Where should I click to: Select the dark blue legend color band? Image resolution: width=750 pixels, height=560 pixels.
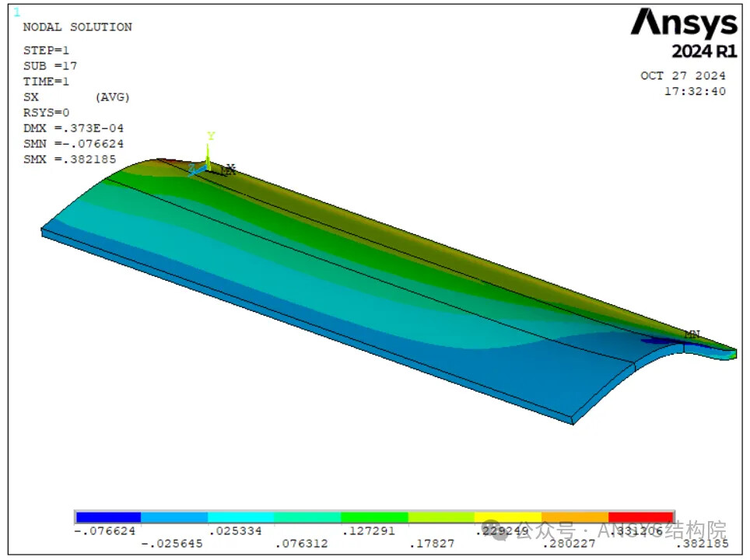(x=108, y=517)
